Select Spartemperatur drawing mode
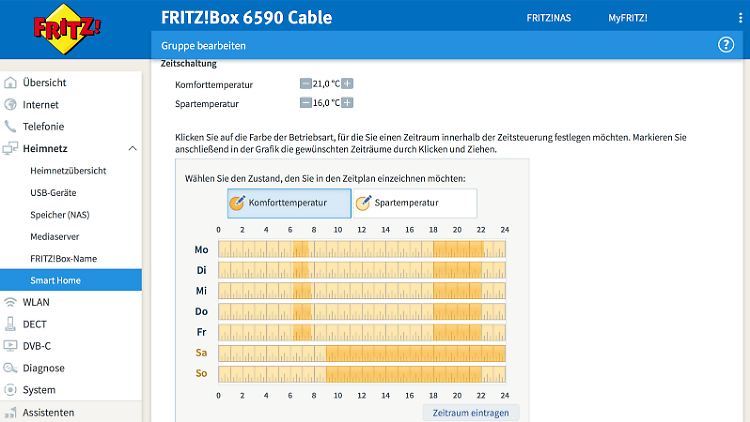 click(414, 203)
